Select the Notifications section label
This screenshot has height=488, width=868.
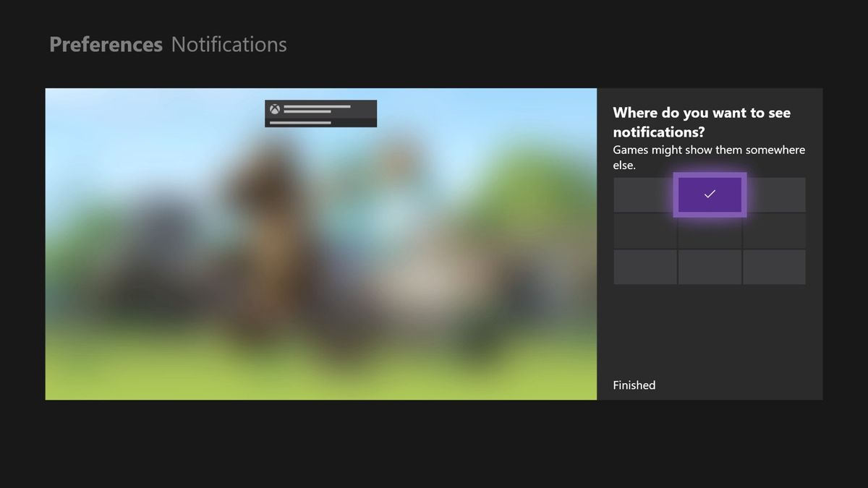[229, 44]
